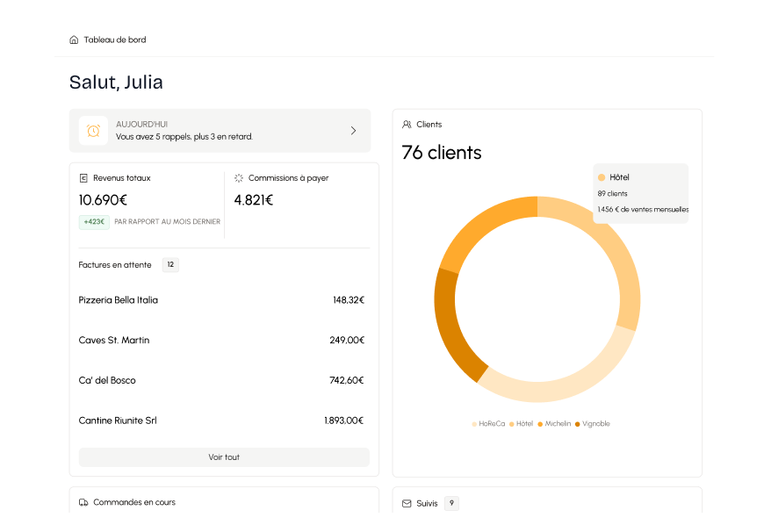
Task: Click the home icon in breadcrumb
Action: click(74, 40)
